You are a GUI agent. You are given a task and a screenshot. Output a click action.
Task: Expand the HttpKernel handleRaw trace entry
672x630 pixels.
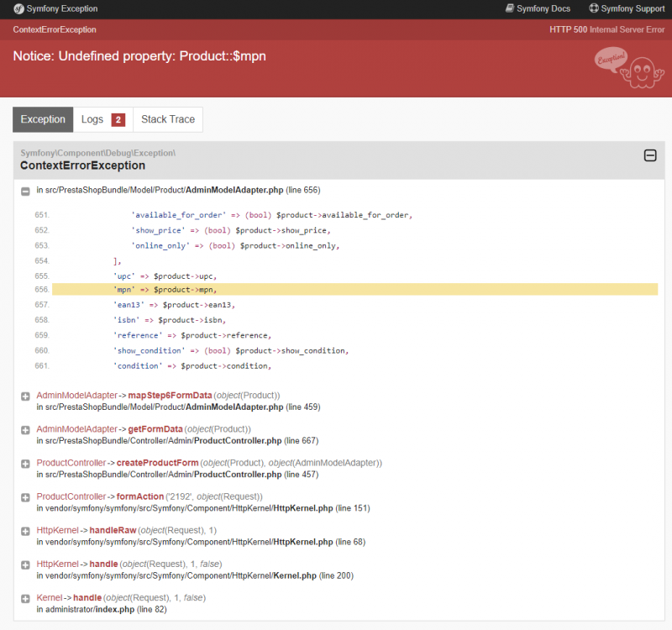click(x=25, y=531)
